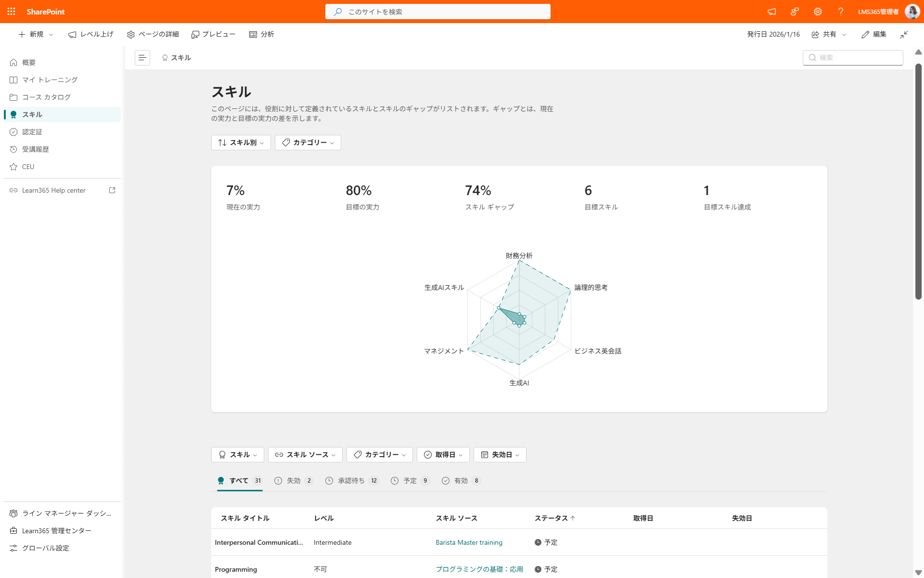Click the 論理的思考 radar chart label

(x=591, y=288)
